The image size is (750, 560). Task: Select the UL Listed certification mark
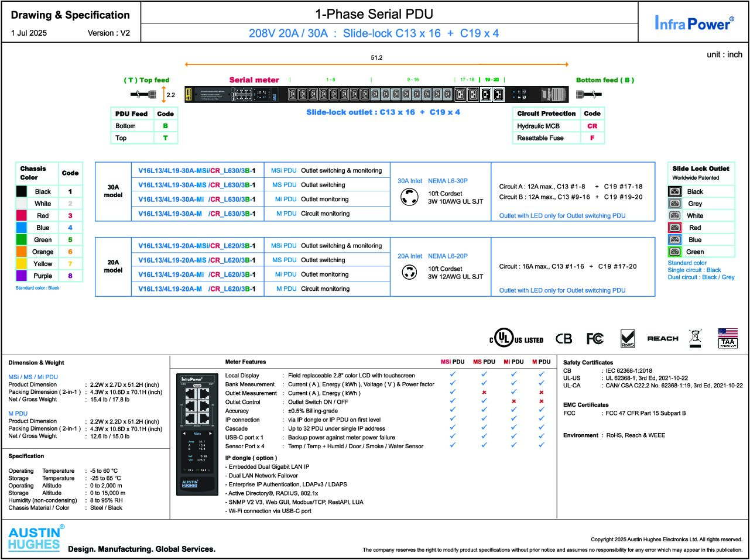pos(516,339)
